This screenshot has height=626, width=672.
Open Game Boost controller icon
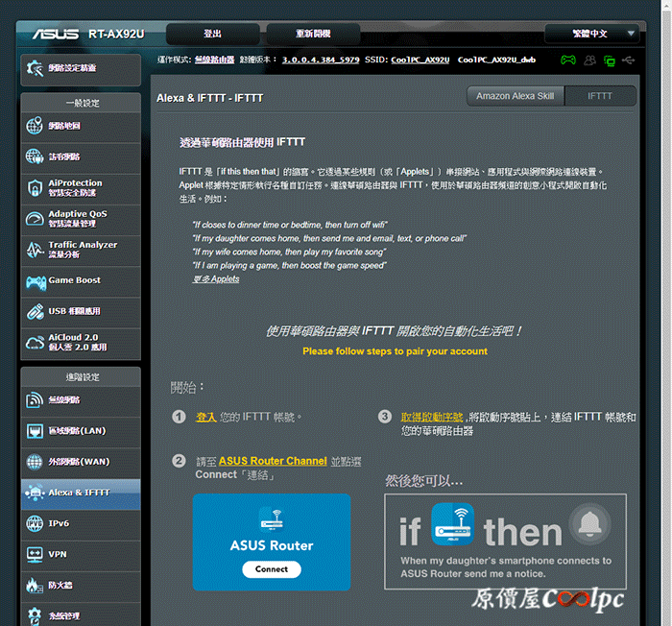click(36, 282)
